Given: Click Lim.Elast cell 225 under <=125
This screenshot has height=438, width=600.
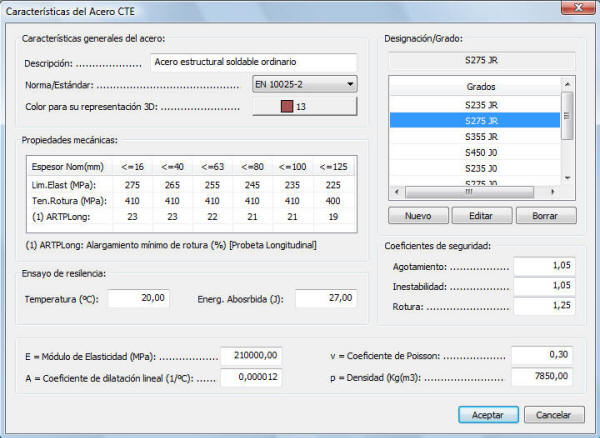Looking at the screenshot, I should tap(333, 185).
